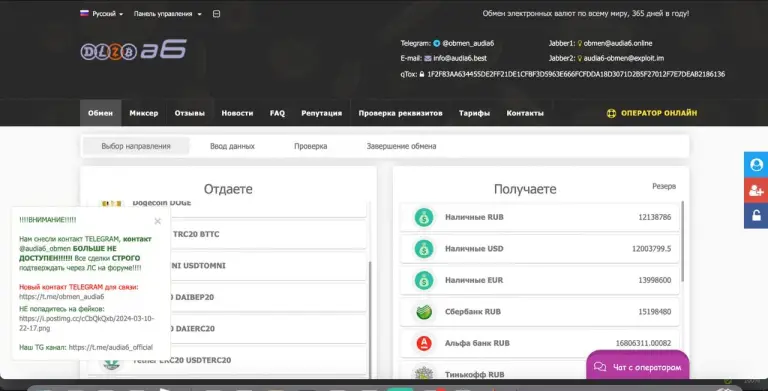Image resolution: width=768 pixels, height=391 pixels.
Task: Open the Тарифы menu item
Action: (x=474, y=113)
